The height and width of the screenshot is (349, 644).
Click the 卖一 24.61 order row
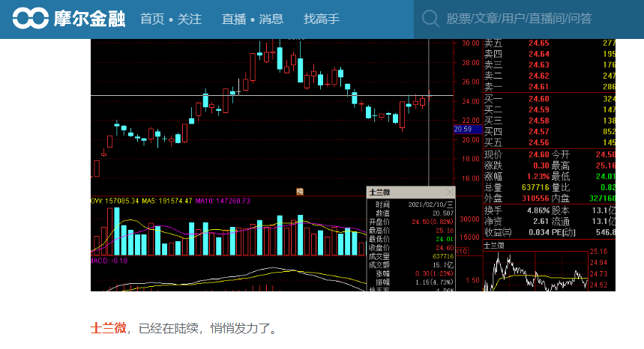[550, 87]
